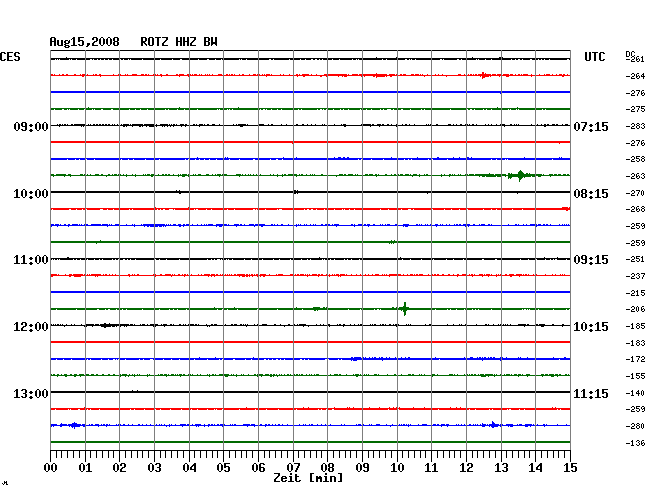Viewport: 650px width, 494px height.
Task: Select the station title ROTZ HHZ BW
Action: pos(179,42)
